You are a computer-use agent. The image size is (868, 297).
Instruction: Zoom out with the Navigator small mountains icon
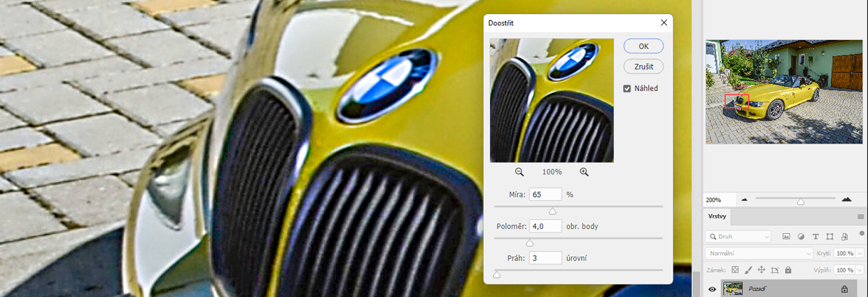744,200
